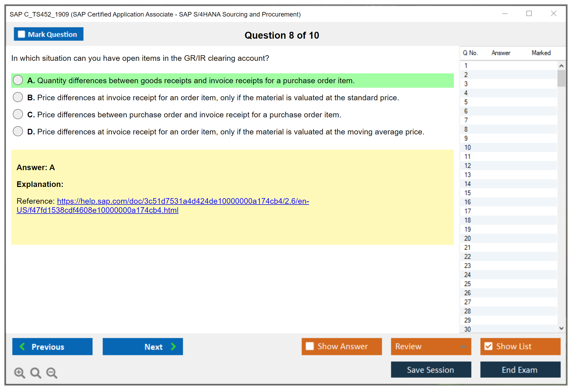Click the zoom out magnifier icon
This screenshot has width=574, height=392.
(x=52, y=373)
